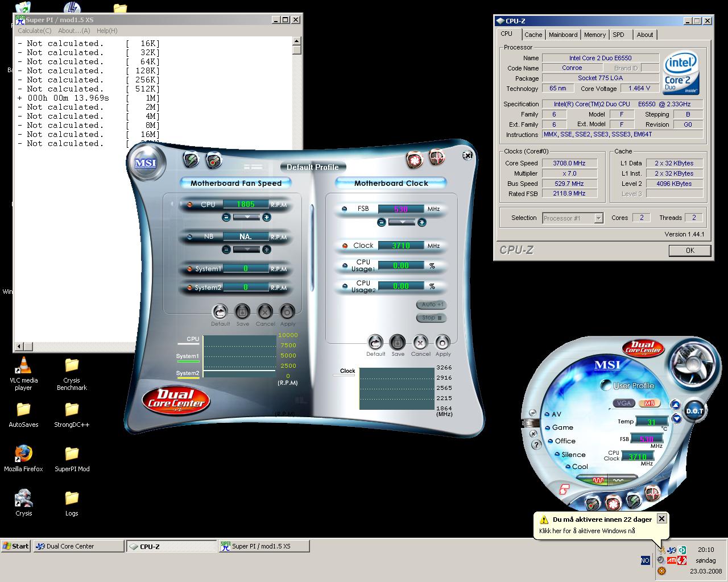Decrease FSB with minus button
Screen dimensions: 728x582
(381, 222)
